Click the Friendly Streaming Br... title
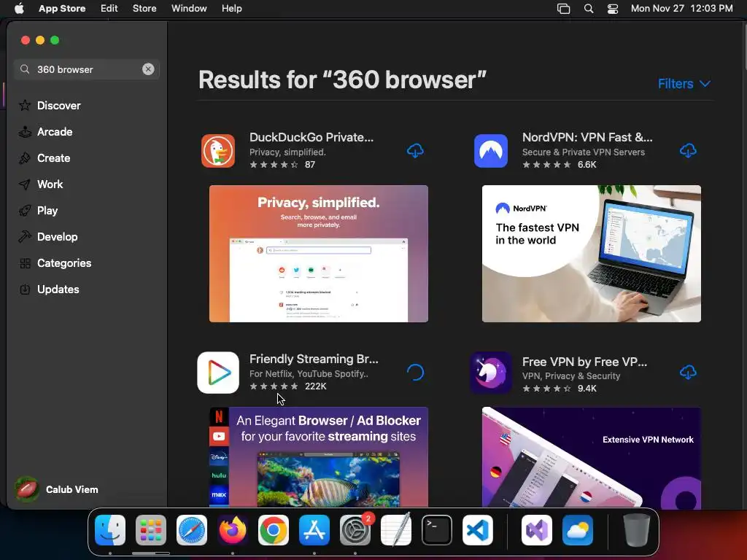 click(314, 359)
